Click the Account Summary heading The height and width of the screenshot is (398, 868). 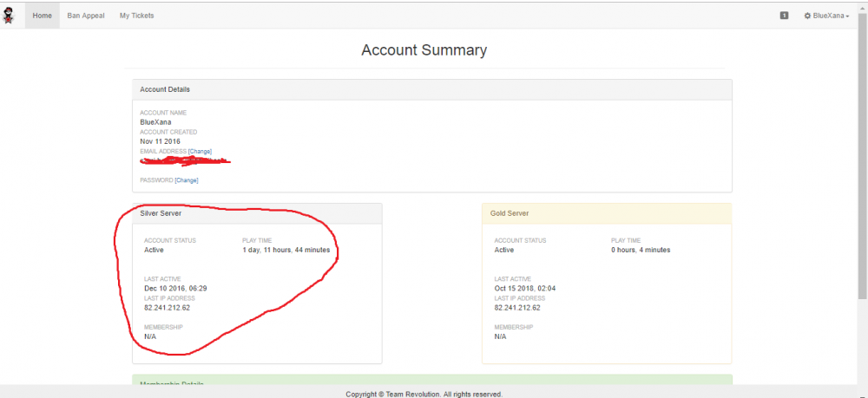[424, 50]
